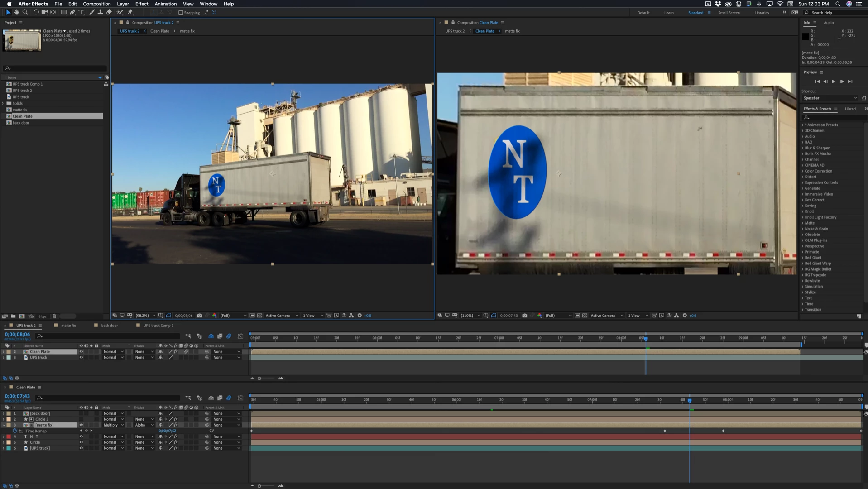Select the Eraser tool

(109, 12)
